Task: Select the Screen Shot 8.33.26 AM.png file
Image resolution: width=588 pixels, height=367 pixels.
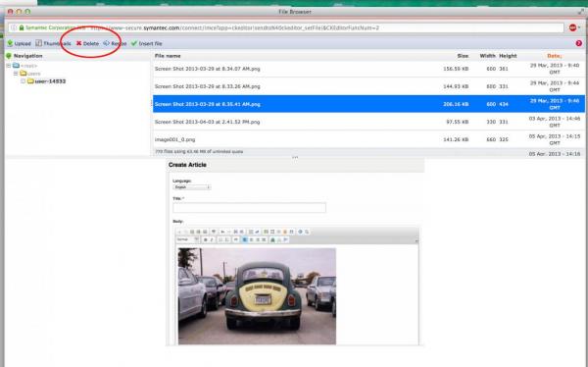Action: tap(368, 86)
